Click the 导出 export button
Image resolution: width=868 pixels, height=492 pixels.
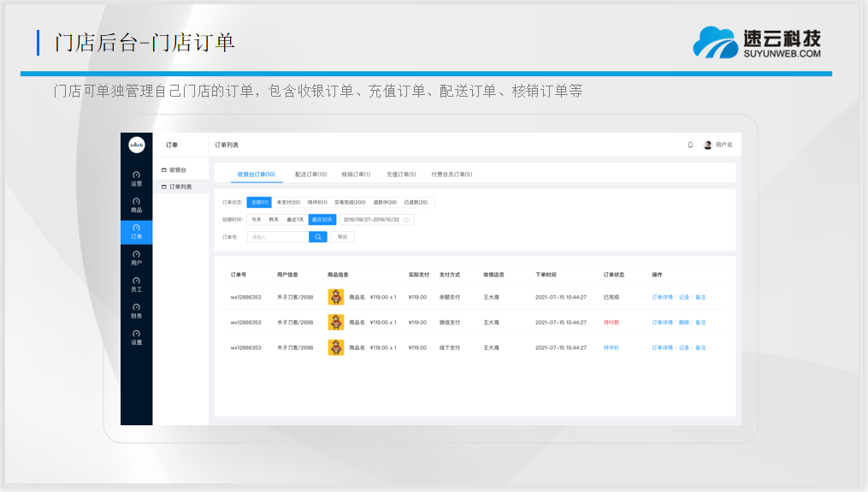tap(342, 237)
